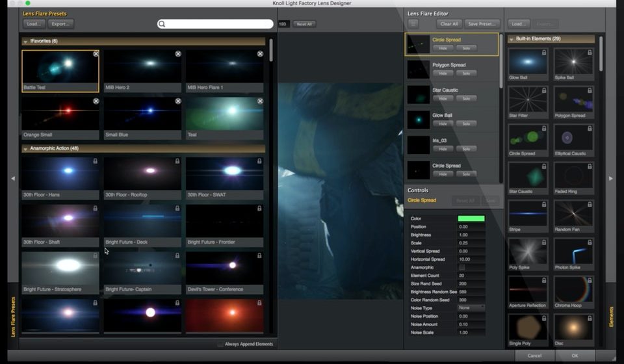Click the Brightness value field
624x364 pixels.
tap(471, 235)
